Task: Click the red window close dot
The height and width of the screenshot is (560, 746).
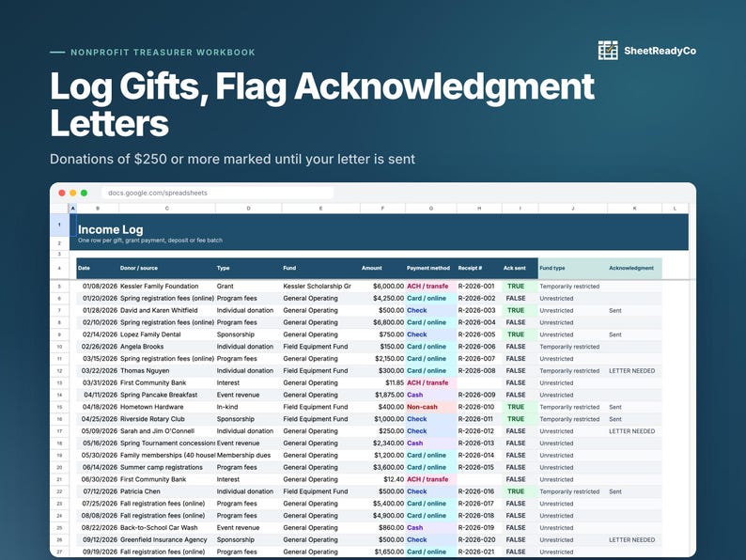Action: tap(62, 193)
